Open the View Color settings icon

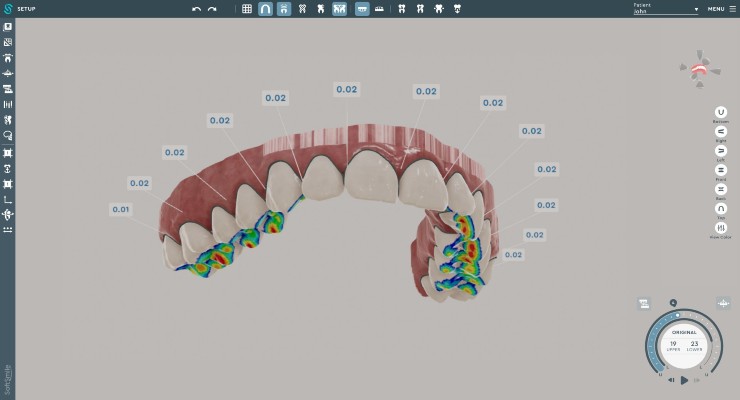(720, 228)
